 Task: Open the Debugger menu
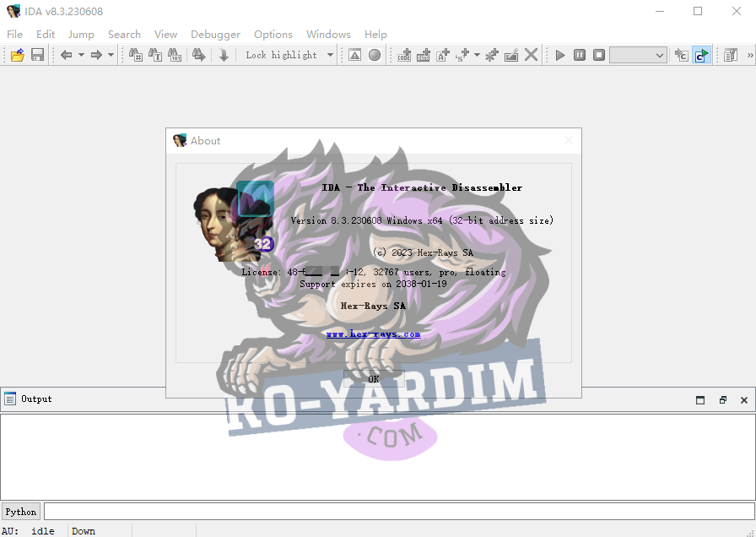coord(215,35)
